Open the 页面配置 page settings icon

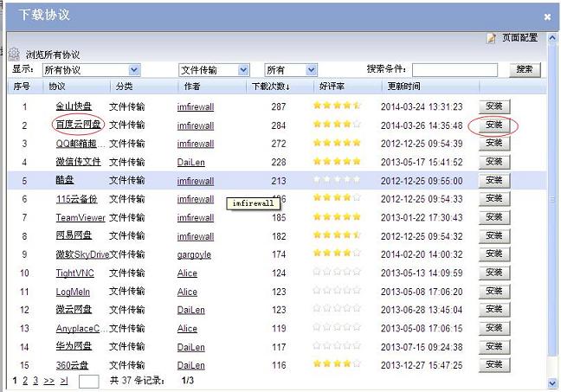tap(491, 38)
